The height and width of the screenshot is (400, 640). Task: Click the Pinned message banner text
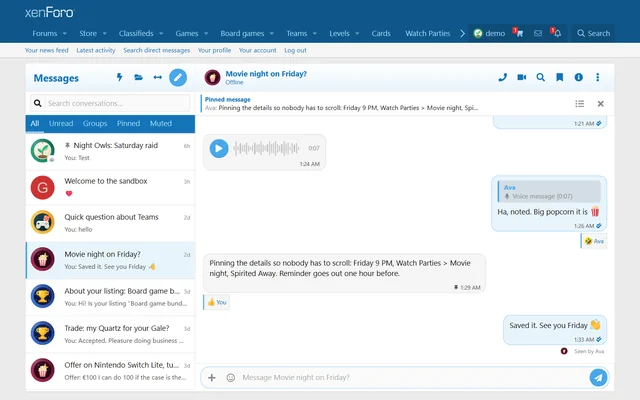coord(341,104)
